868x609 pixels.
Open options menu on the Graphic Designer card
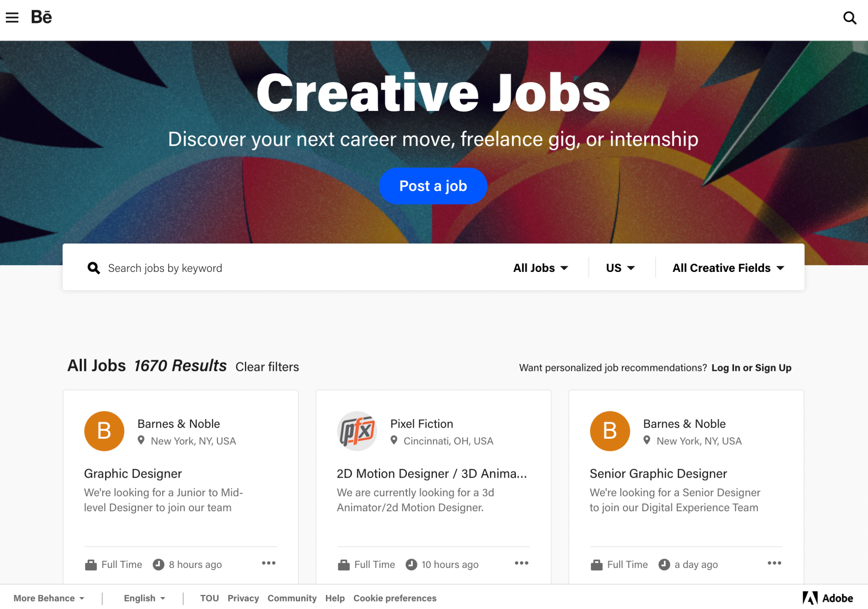[x=269, y=563]
